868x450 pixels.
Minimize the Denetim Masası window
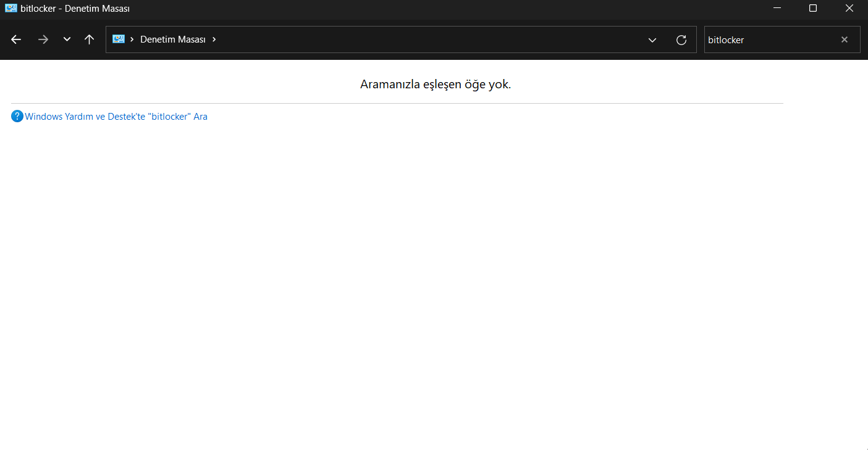click(x=777, y=8)
